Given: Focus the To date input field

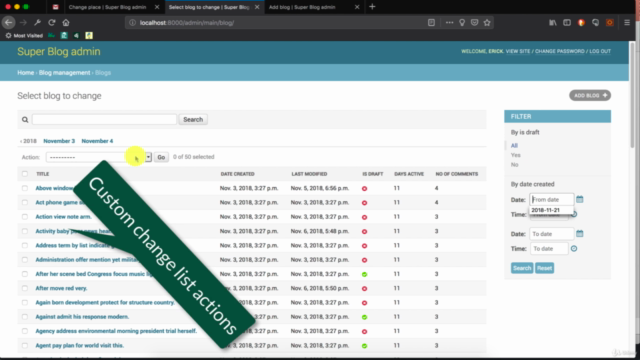Looking at the screenshot, I should click(x=551, y=234).
